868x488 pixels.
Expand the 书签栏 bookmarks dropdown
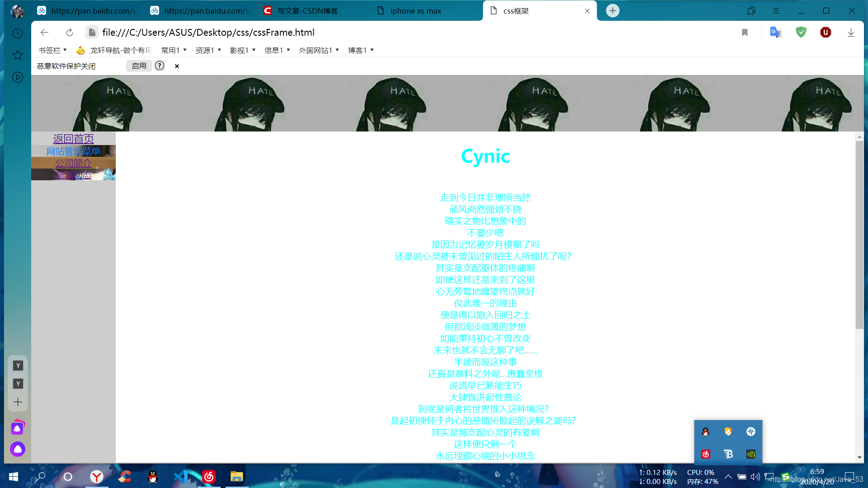pos(52,50)
